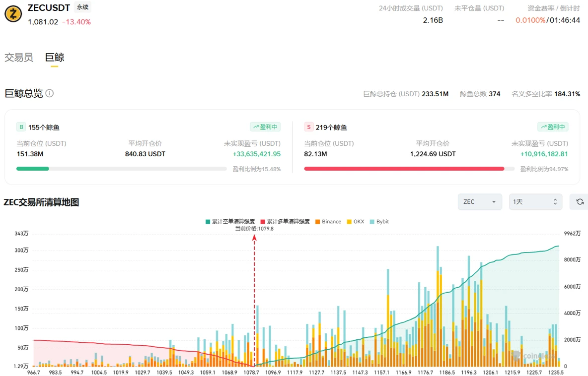The image size is (588, 376).
Task: Click the refresh icon next to 1天
Action: 580,202
